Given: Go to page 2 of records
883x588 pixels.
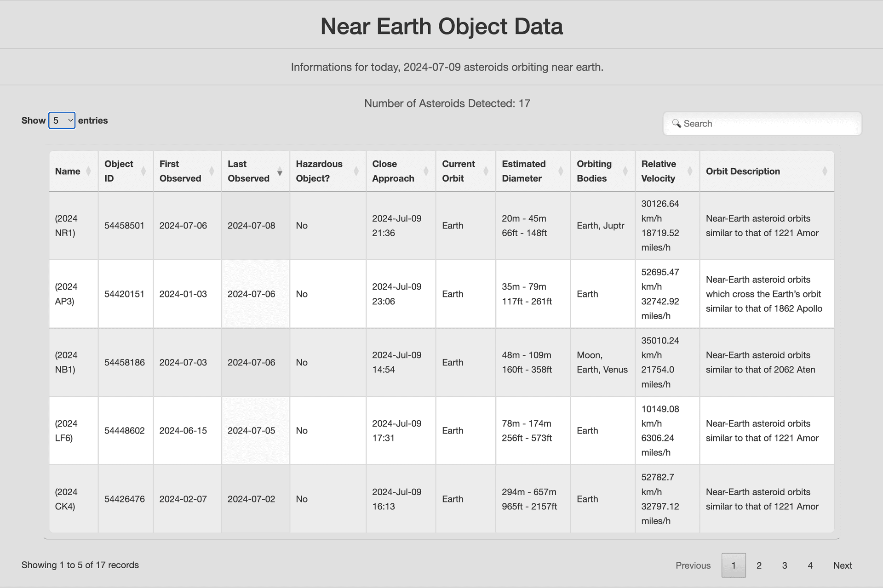Looking at the screenshot, I should 759,565.
